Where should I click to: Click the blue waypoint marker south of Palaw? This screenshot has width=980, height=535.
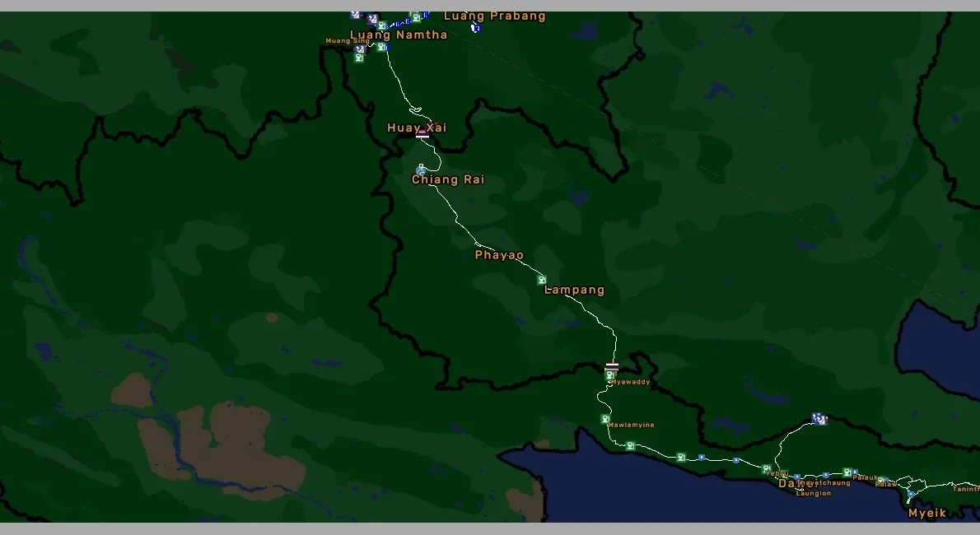point(910,493)
